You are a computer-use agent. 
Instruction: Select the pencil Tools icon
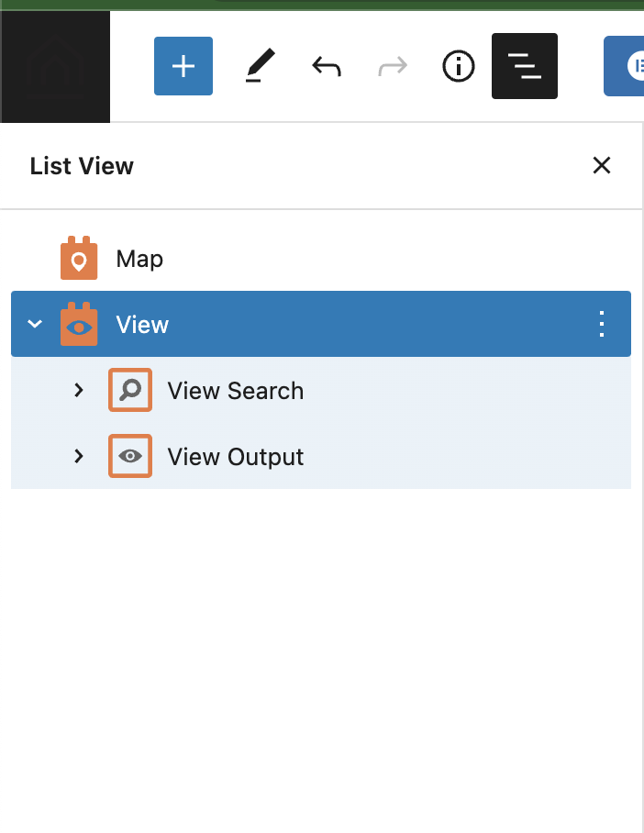[261, 66]
